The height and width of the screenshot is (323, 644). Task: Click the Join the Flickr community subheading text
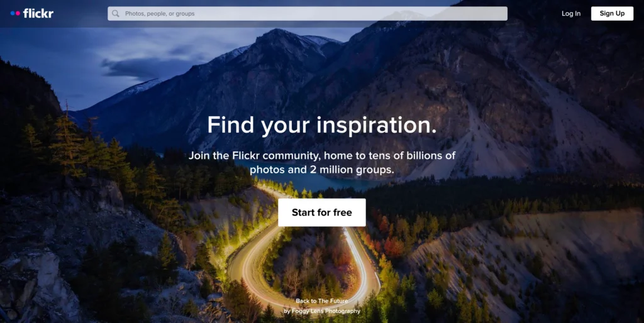coord(321,163)
